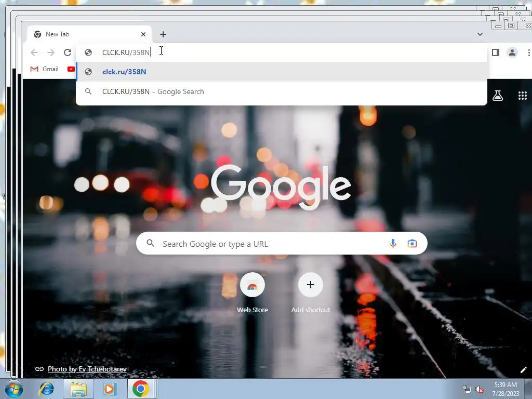This screenshot has width=532, height=399.
Task: Open the YouTube bookmark icon
Action: pyautogui.click(x=71, y=69)
